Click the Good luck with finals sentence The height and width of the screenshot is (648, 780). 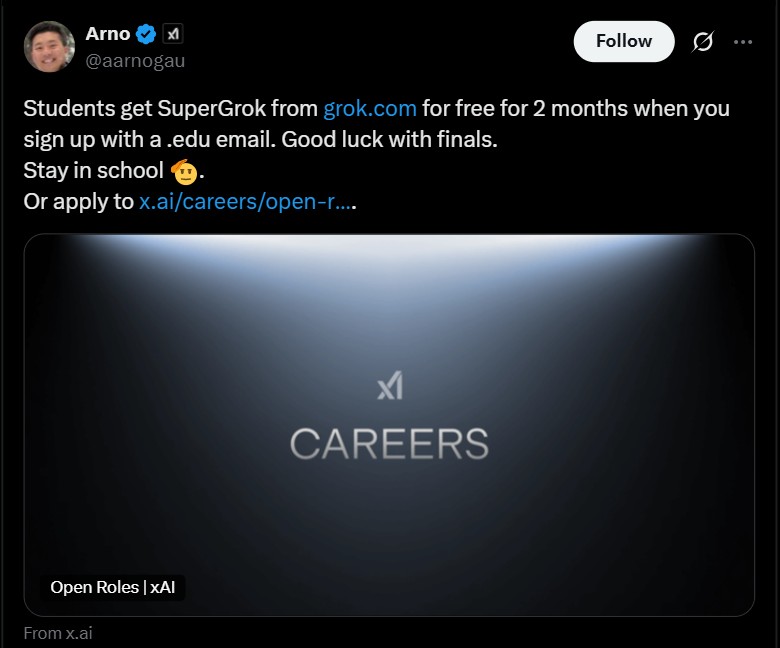pyautogui.click(x=390, y=140)
